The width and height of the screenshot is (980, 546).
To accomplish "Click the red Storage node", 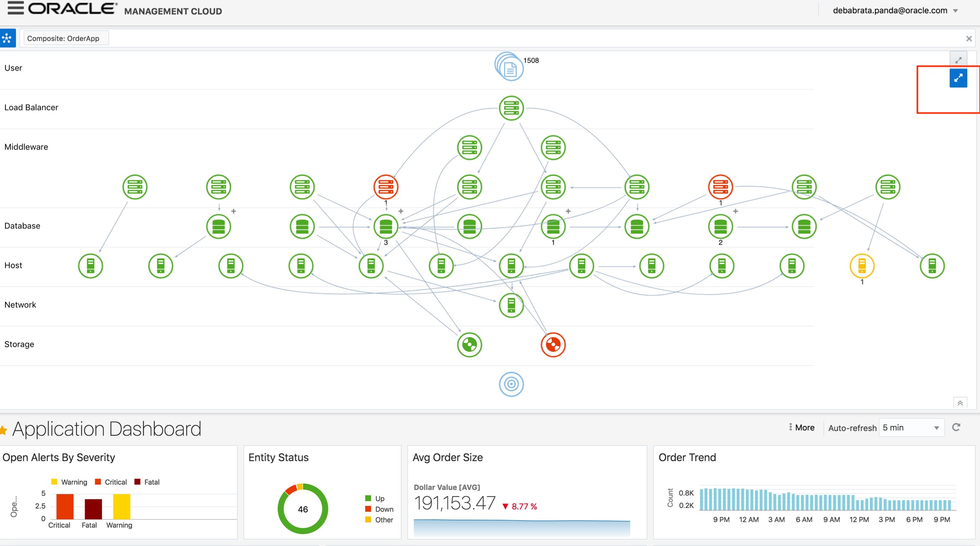I will [x=553, y=345].
